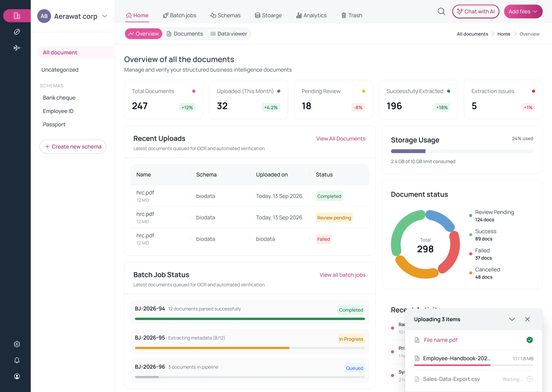Click the airplane icon in the left rail
This screenshot has width=552, height=392.
[x=17, y=48]
